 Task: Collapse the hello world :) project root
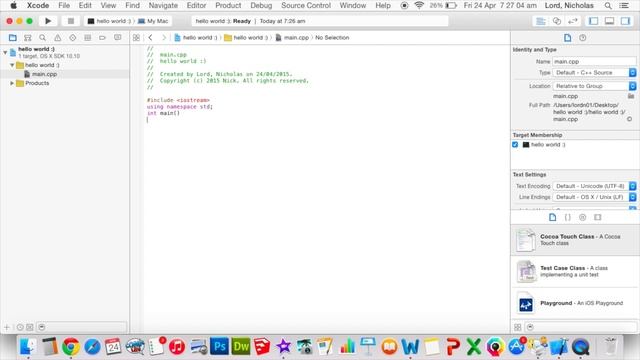[x=5, y=52]
